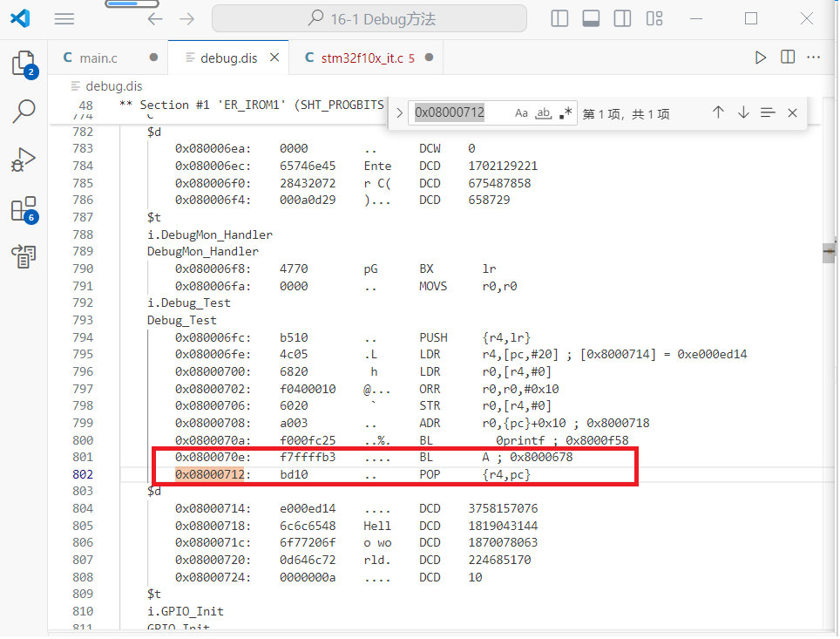Run the current file with the play button

[760, 55]
